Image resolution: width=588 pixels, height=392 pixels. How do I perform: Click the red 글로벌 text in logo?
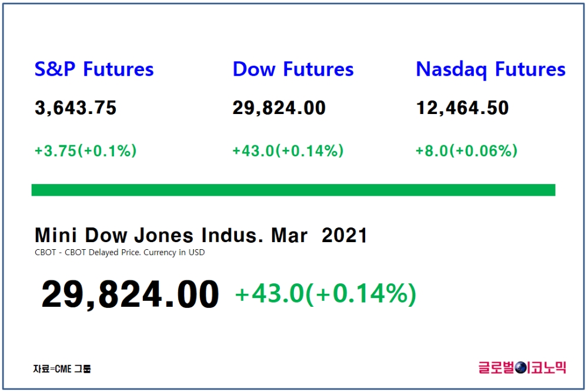496,368
